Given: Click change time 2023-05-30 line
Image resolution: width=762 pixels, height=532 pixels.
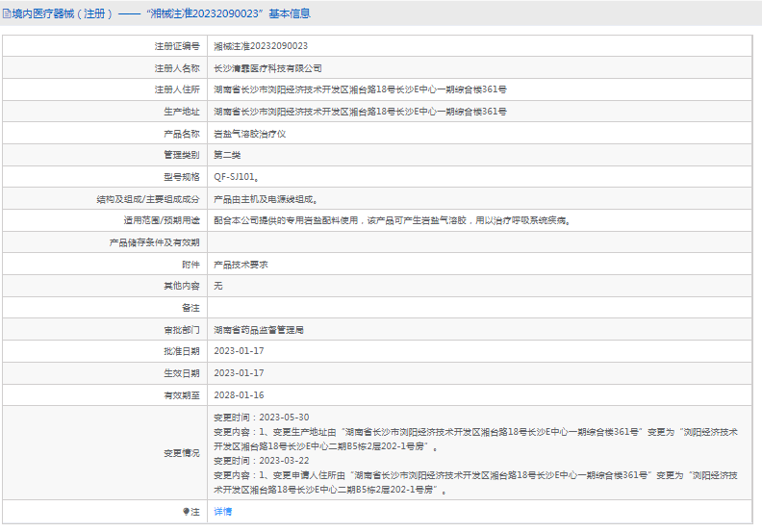Looking at the screenshot, I should pos(262,418).
